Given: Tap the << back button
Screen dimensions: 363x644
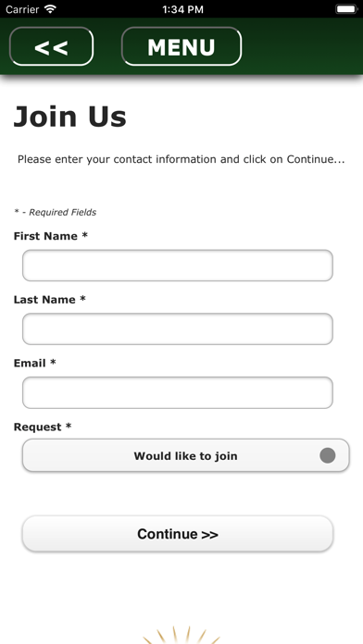Looking at the screenshot, I should coord(51,46).
